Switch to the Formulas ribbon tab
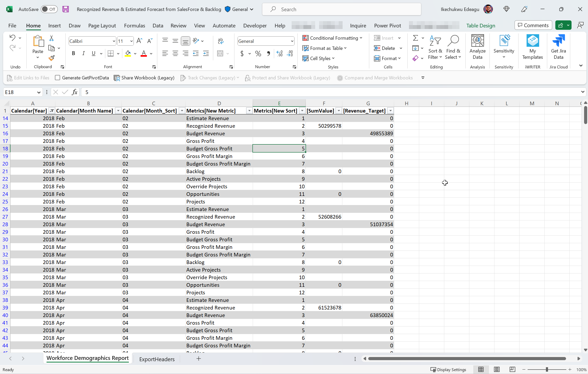588x374 pixels. tap(135, 25)
